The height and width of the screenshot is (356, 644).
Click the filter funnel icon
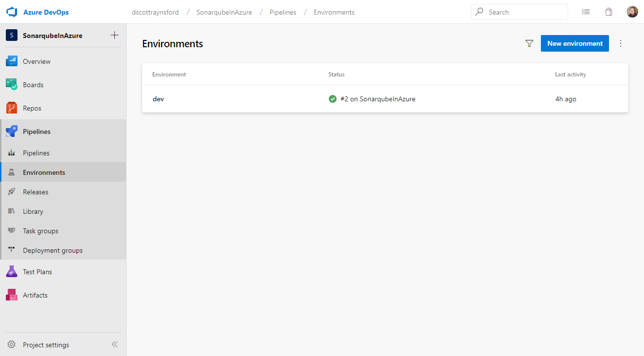530,43
